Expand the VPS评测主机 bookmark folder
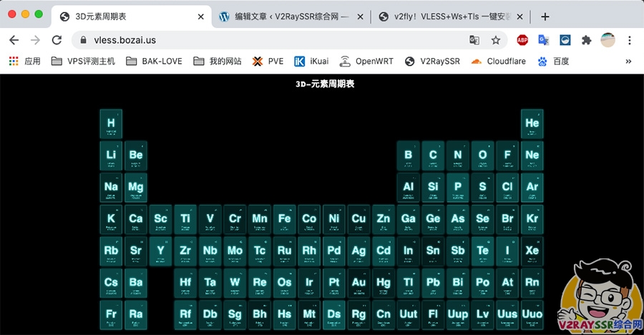The height and width of the screenshot is (335, 644). tap(83, 62)
